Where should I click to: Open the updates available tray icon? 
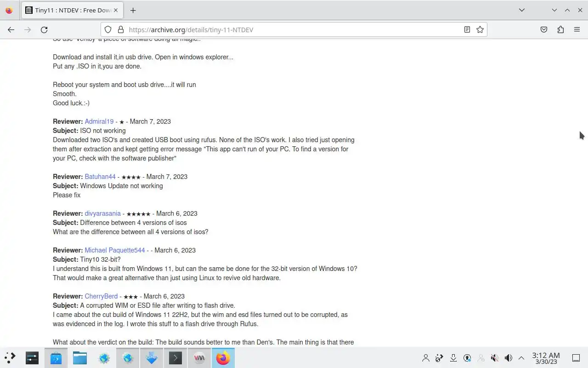tap(467, 358)
